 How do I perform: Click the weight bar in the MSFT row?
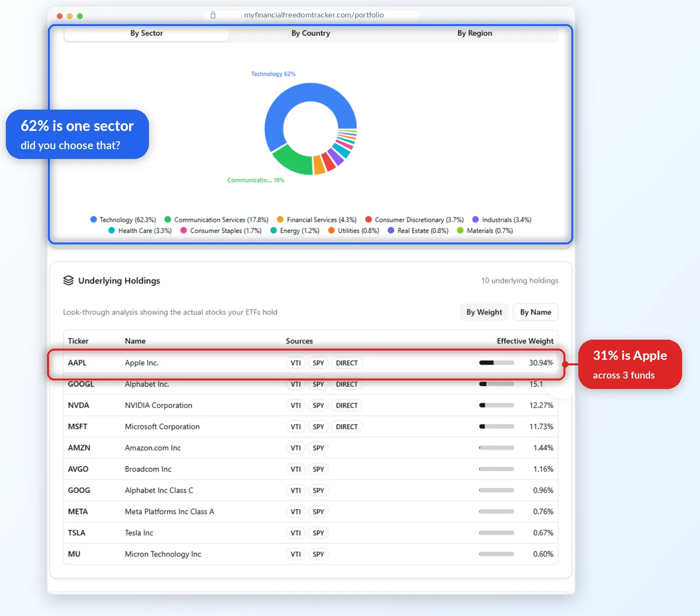tap(496, 427)
